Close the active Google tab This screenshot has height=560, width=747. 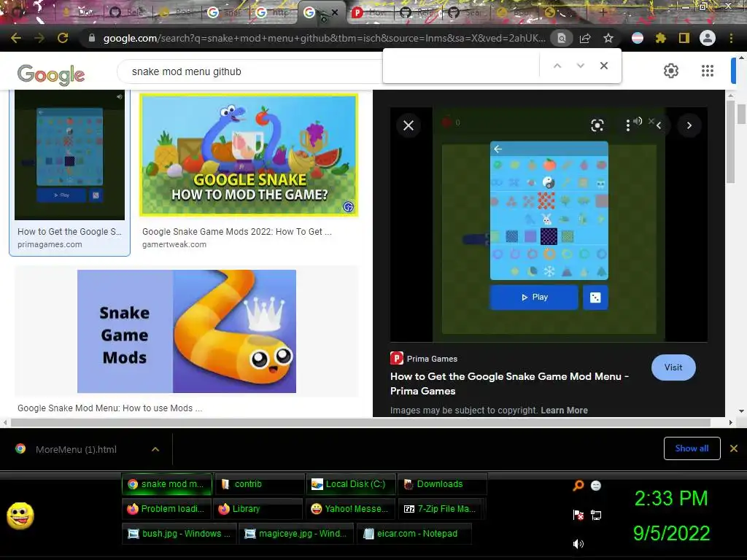[334, 12]
